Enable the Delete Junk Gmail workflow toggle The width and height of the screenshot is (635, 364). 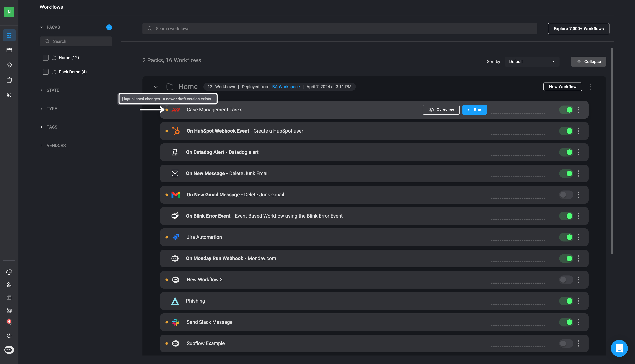point(566,195)
